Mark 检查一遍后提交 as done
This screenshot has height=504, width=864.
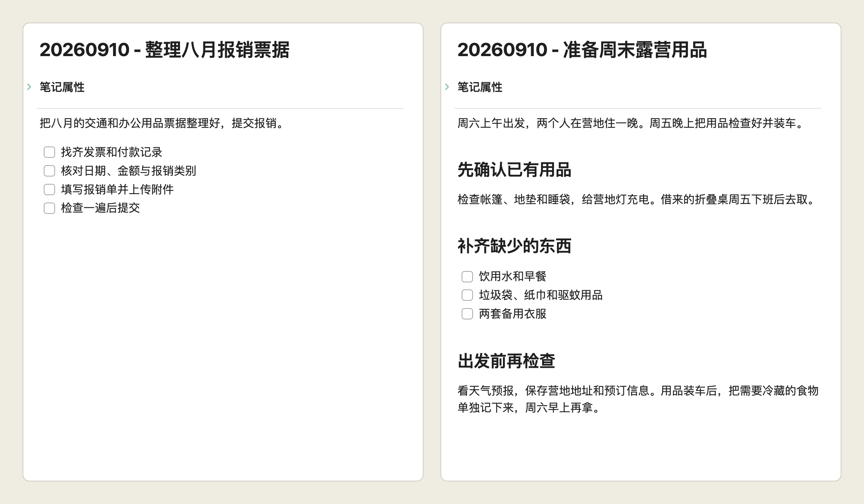[49, 208]
